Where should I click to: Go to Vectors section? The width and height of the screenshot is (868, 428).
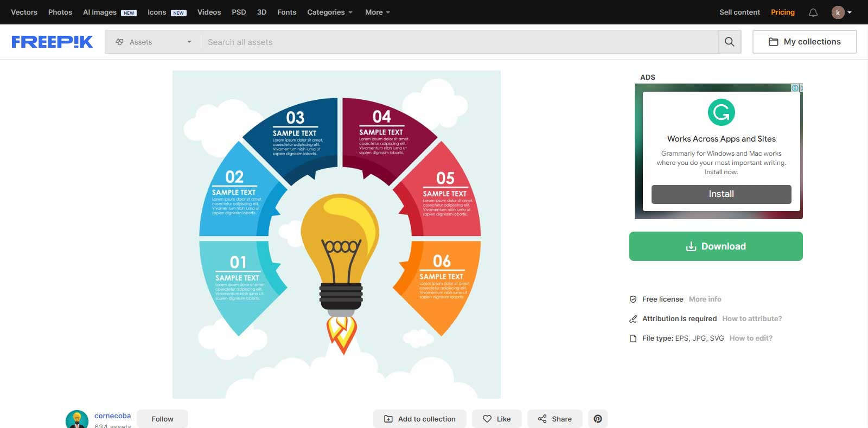24,12
